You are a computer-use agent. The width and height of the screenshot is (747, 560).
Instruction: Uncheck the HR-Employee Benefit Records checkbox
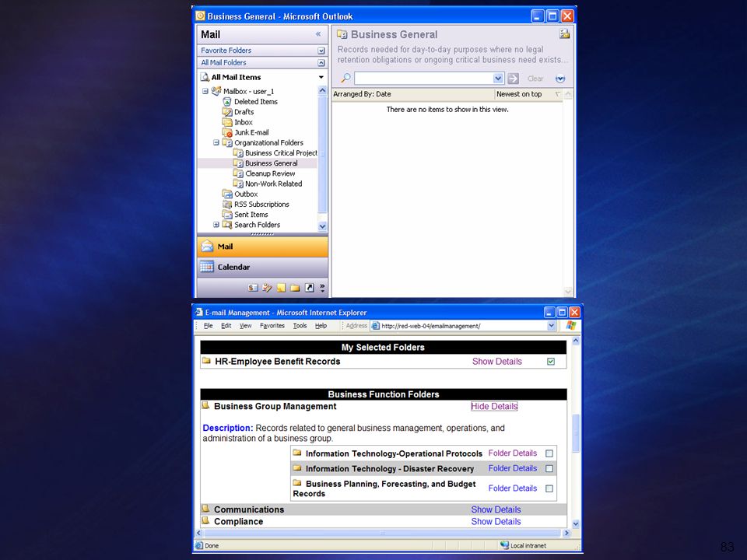551,362
